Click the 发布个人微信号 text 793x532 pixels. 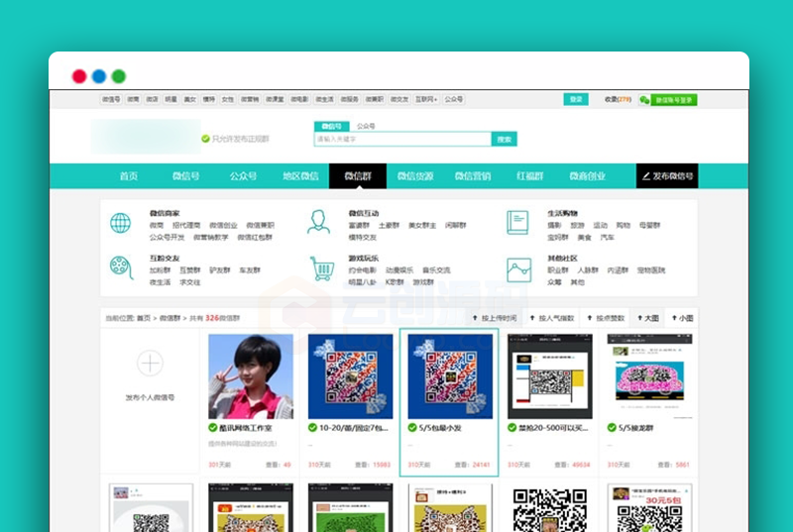pos(150,397)
